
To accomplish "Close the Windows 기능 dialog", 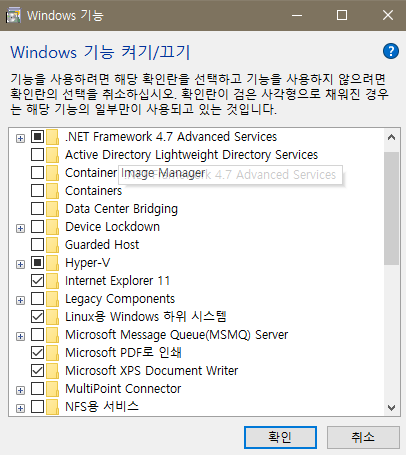I will [388, 15].
